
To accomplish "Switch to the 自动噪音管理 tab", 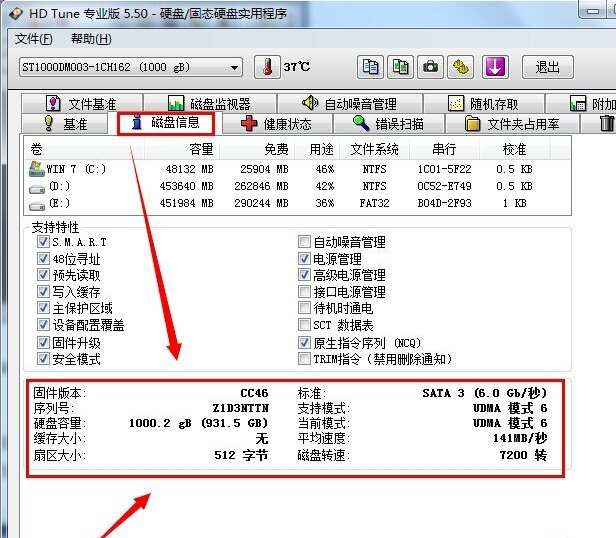I will 350,104.
